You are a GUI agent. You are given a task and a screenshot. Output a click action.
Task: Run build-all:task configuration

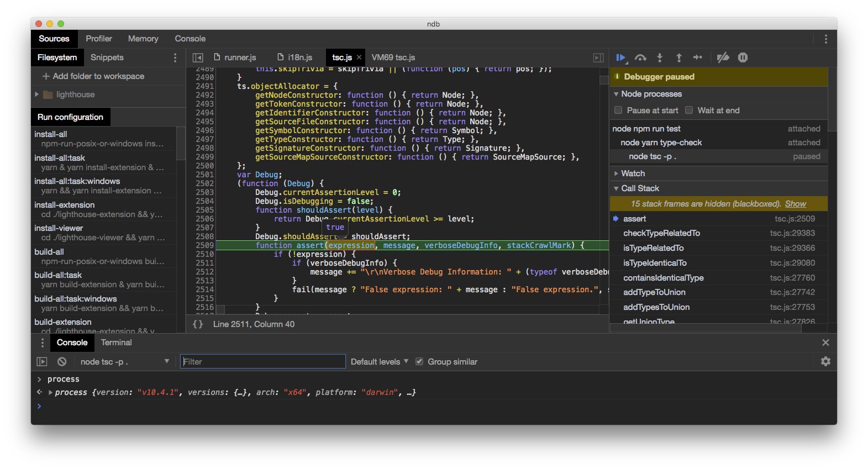point(104,280)
